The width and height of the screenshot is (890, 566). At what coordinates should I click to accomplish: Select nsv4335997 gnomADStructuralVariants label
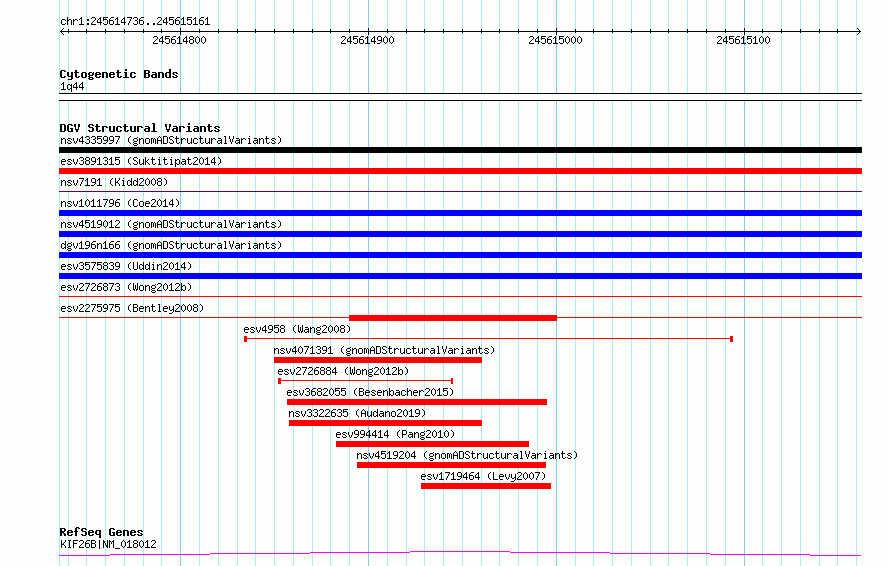tap(171, 140)
